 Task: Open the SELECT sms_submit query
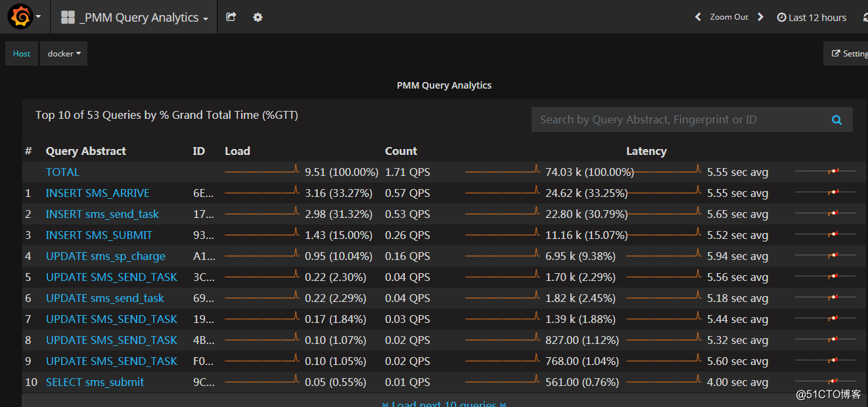click(x=95, y=382)
